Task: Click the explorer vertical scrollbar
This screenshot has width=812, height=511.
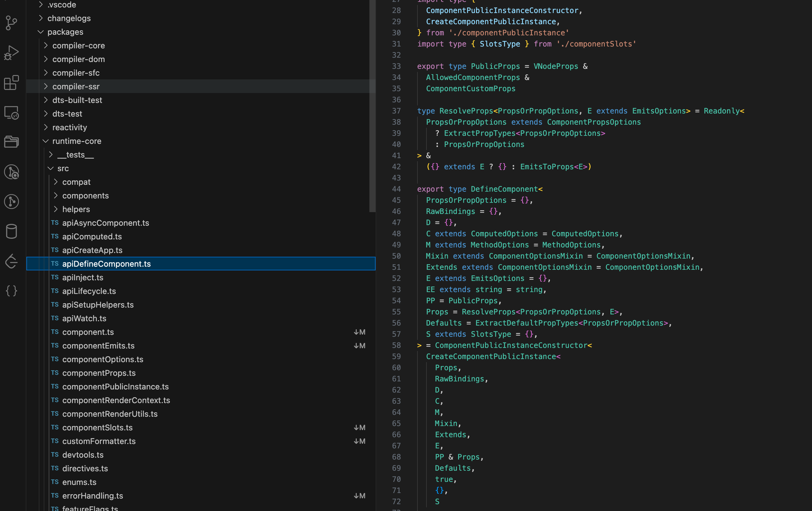Action: (x=372, y=106)
